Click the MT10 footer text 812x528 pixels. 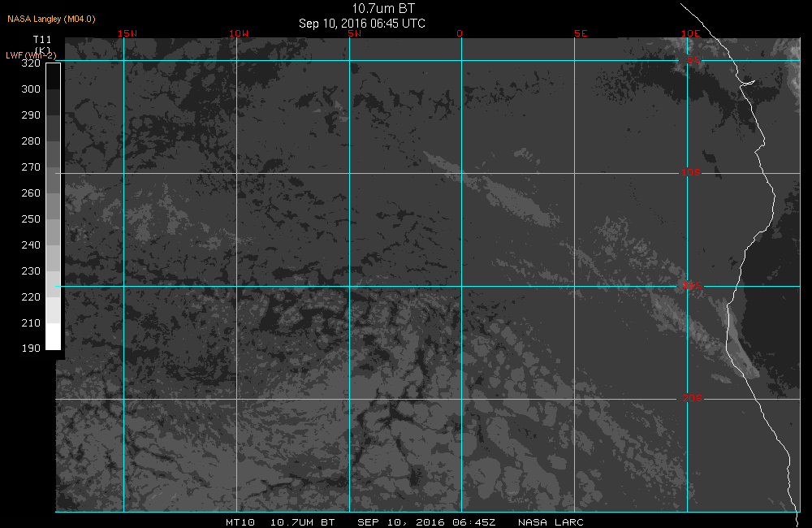[240, 522]
